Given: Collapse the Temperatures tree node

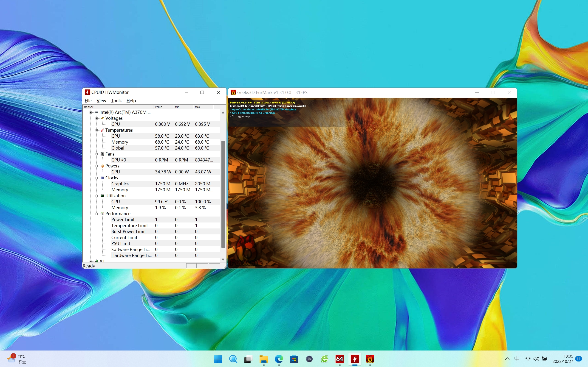Looking at the screenshot, I should (x=96, y=130).
